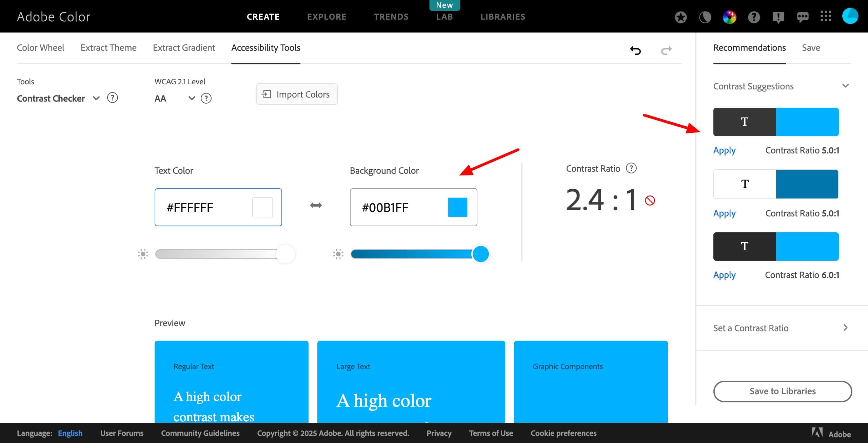Click the undo arrow icon
This screenshot has width=868, height=443.
point(635,50)
